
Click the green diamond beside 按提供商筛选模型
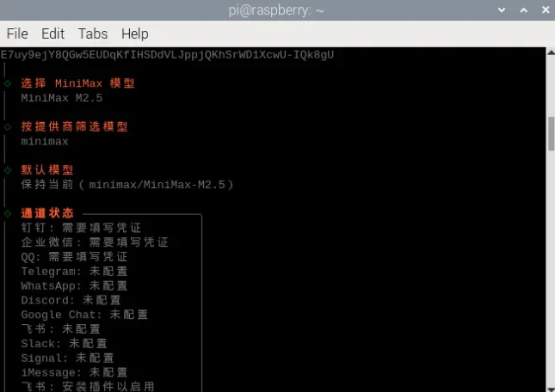(8, 126)
